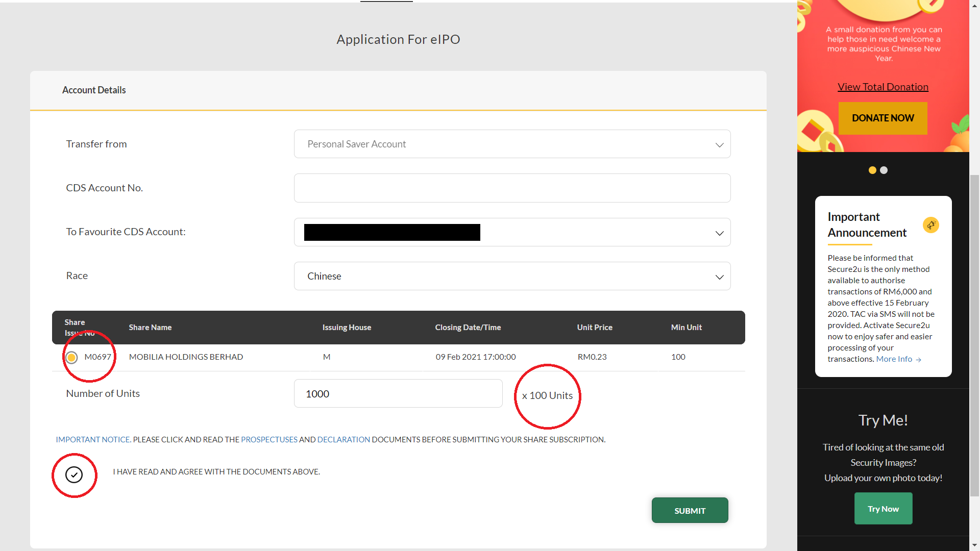The image size is (980, 551).
Task: Click the megaphone icon on Important Announcement
Action: point(932,224)
